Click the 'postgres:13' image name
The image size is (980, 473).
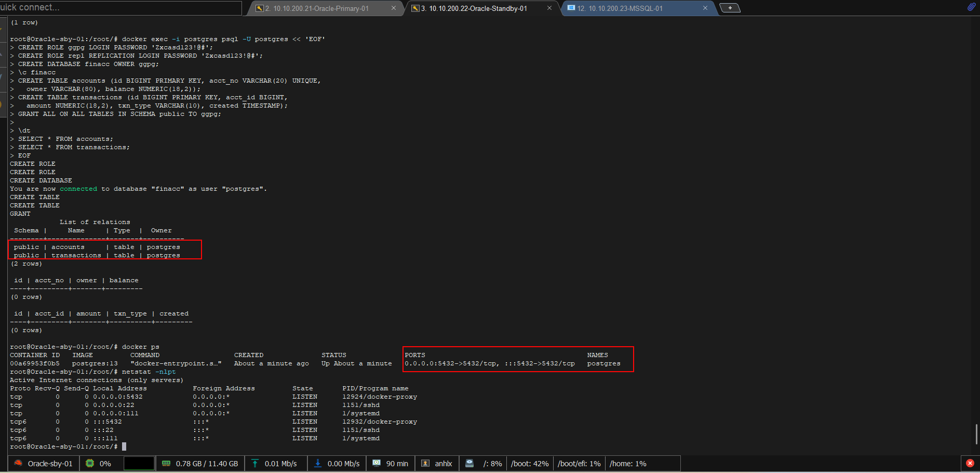(95, 363)
